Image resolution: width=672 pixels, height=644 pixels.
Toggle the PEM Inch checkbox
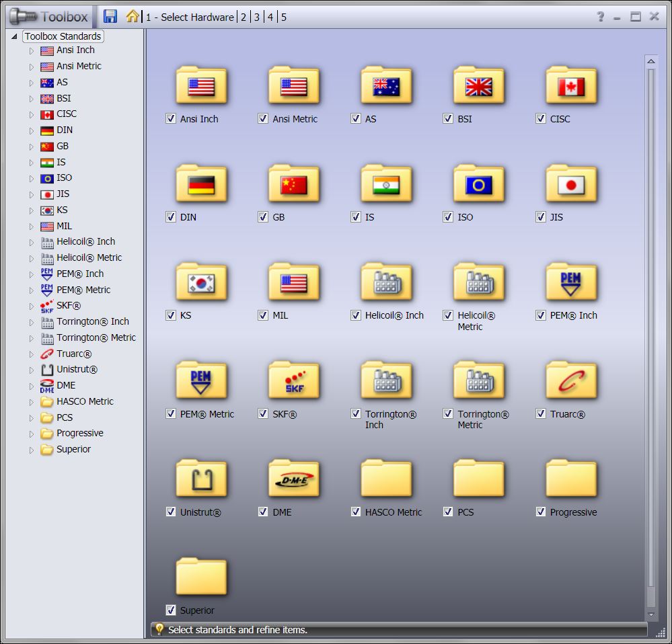[540, 315]
